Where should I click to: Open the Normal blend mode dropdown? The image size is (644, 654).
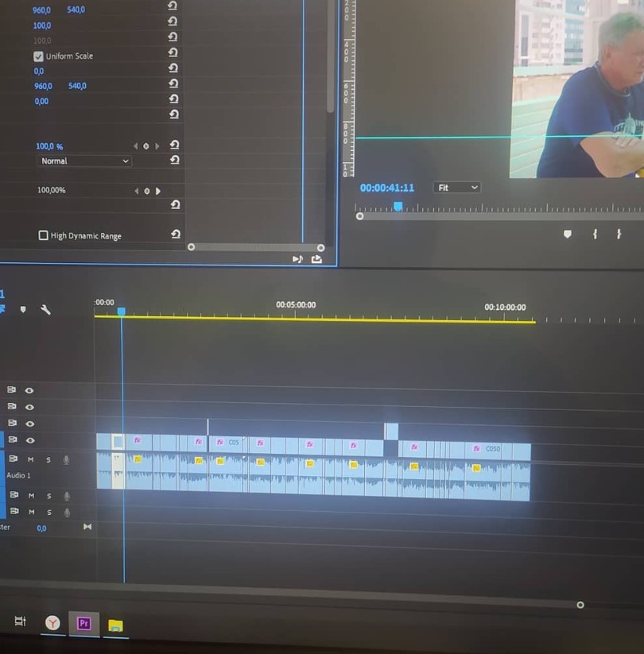tap(84, 161)
